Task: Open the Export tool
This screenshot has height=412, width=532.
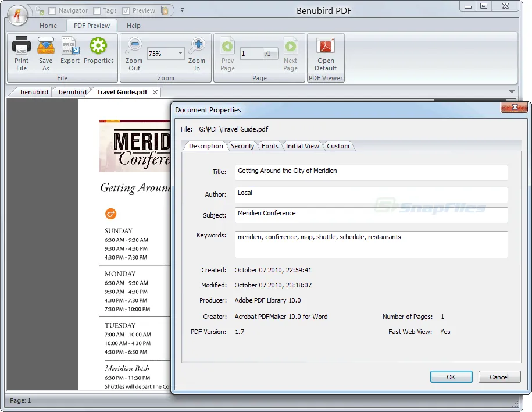Action: (70, 45)
